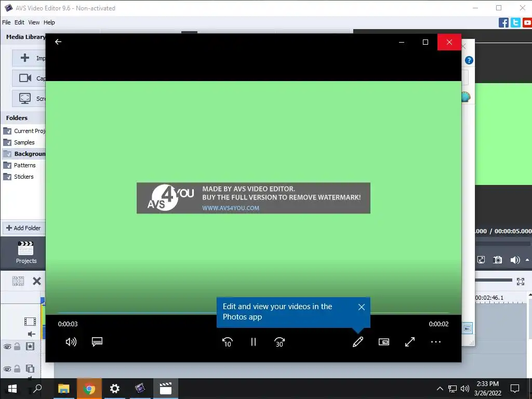Viewport: 532px width, 399px height.
Task: Click the taskbar clock showing 2:33 PM
Action: click(487, 389)
